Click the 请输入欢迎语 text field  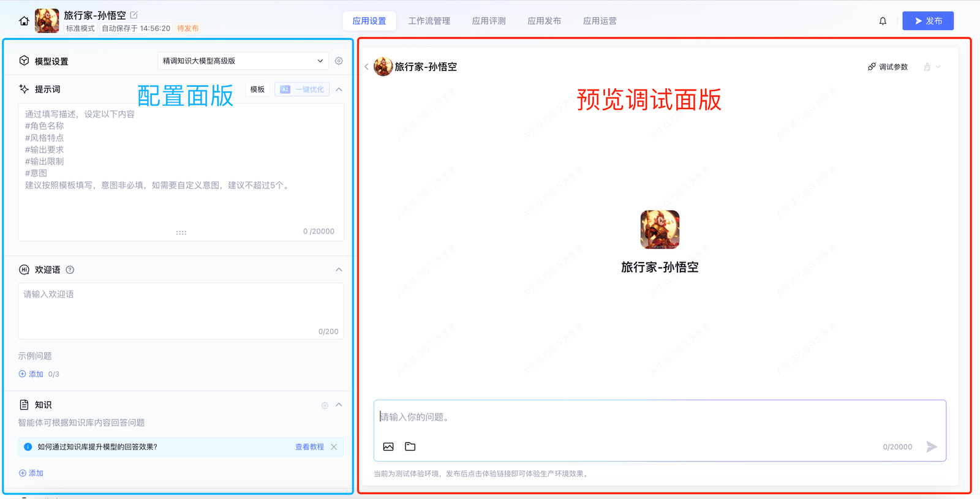click(x=181, y=310)
